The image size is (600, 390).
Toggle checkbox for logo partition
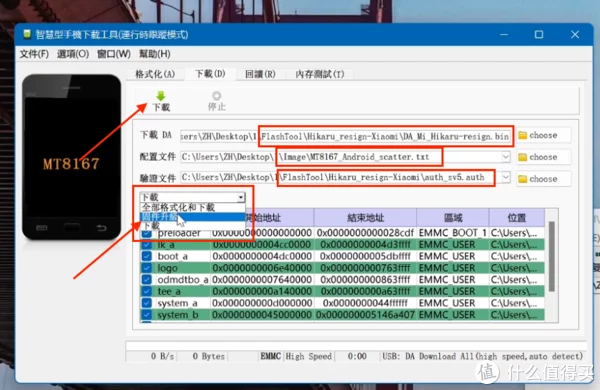[x=147, y=268]
